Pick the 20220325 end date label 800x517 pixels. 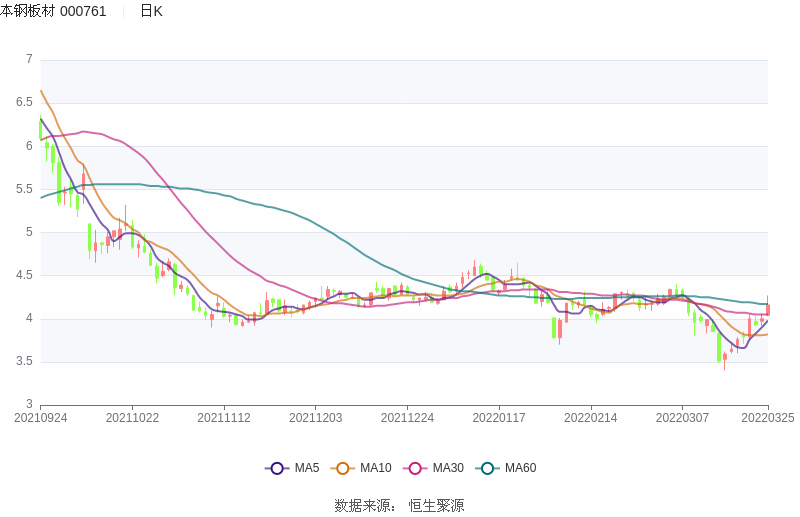tap(768, 418)
